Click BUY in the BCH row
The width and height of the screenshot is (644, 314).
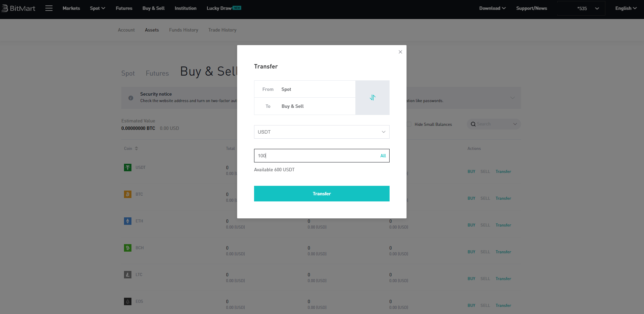pyautogui.click(x=471, y=252)
